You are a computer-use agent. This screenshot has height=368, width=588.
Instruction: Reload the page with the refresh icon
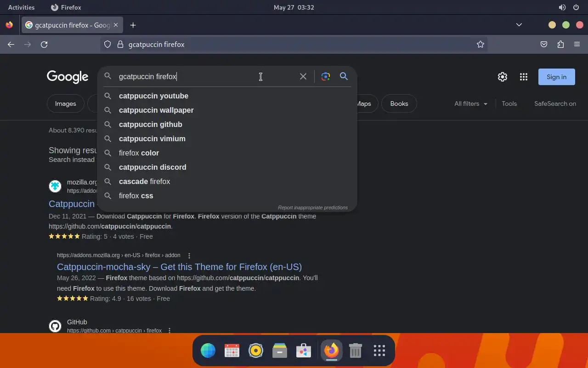(x=44, y=45)
